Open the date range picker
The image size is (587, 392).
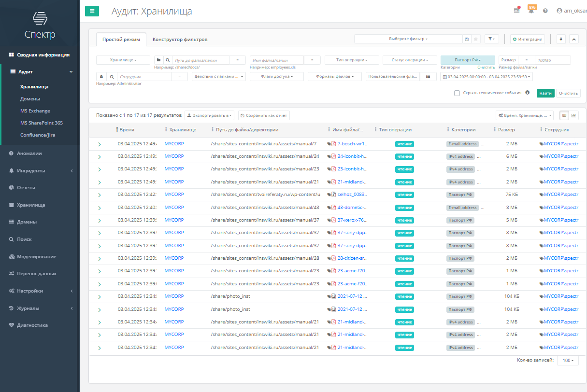[487, 77]
